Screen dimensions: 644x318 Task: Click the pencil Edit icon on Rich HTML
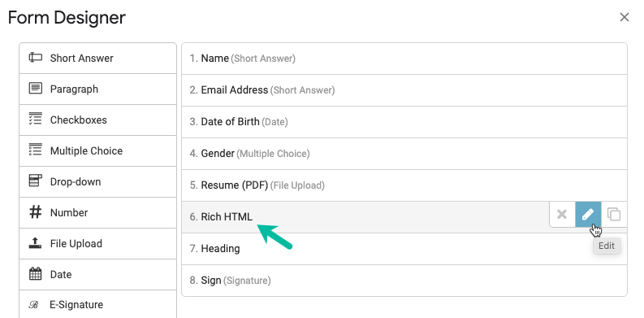tap(588, 215)
